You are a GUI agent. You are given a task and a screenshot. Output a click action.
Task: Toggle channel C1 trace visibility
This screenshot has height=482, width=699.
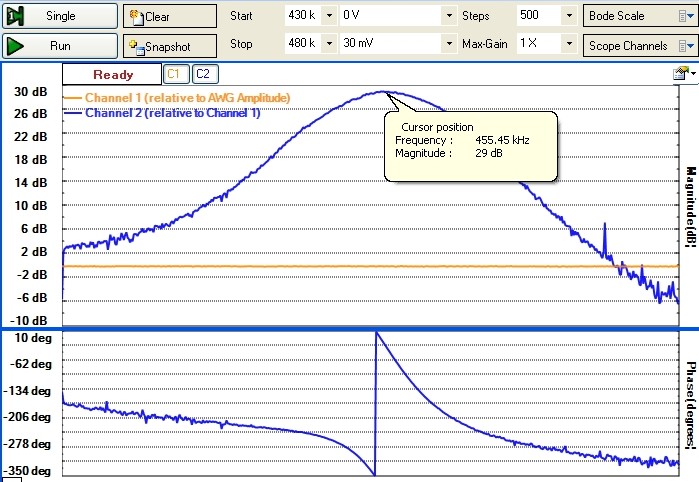(174, 74)
